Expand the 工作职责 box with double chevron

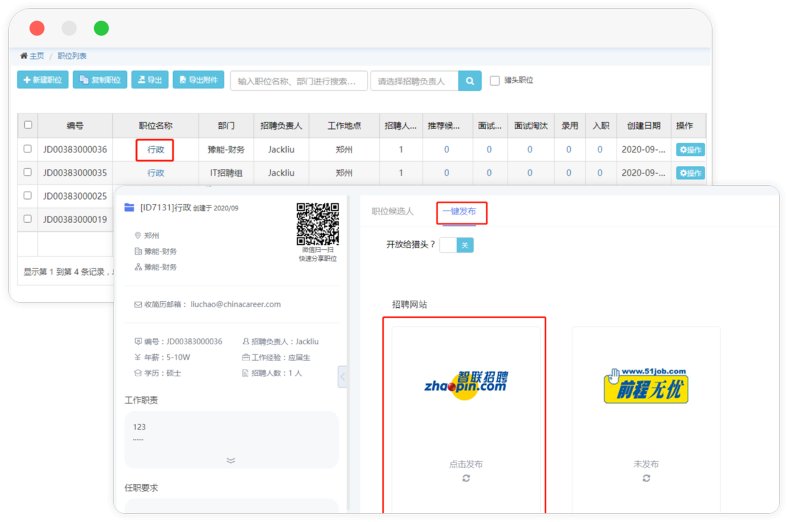click(x=231, y=460)
